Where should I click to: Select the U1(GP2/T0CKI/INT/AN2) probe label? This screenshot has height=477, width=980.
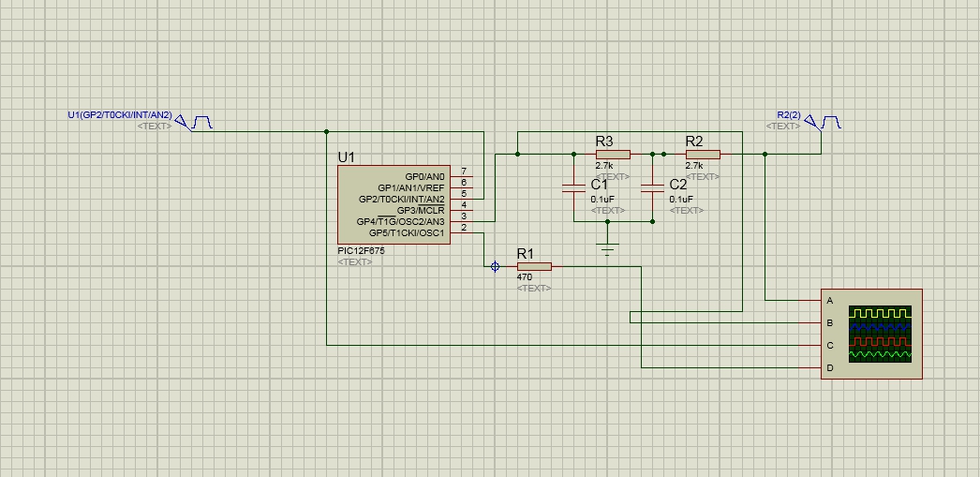point(119,114)
